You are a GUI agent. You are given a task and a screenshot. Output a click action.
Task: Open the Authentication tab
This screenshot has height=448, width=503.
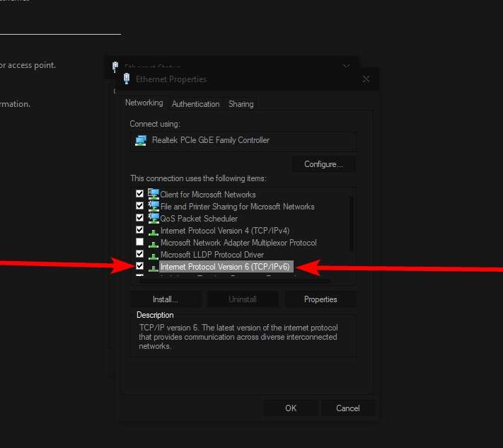click(x=196, y=104)
